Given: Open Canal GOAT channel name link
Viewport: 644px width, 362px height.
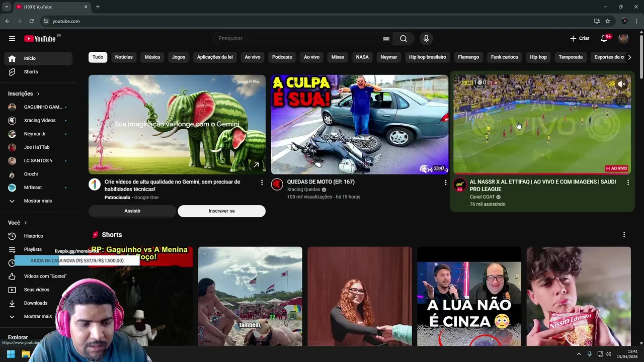Looking at the screenshot, I should tap(482, 197).
